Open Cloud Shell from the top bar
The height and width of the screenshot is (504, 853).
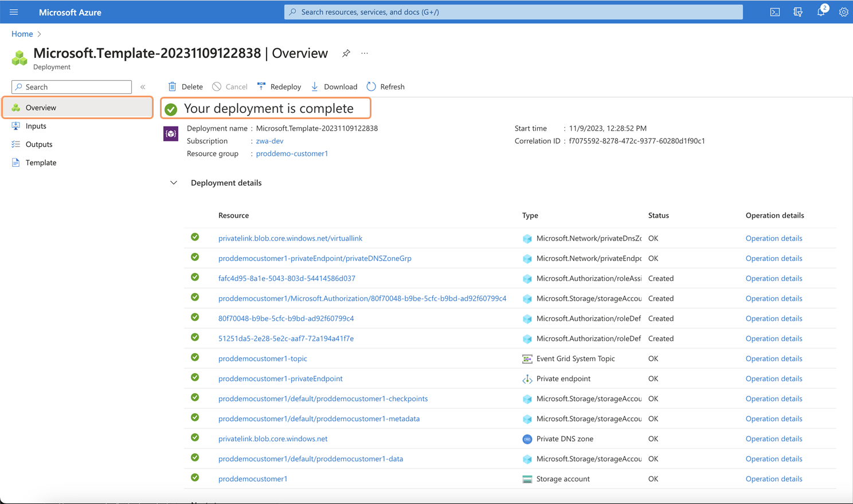point(775,12)
